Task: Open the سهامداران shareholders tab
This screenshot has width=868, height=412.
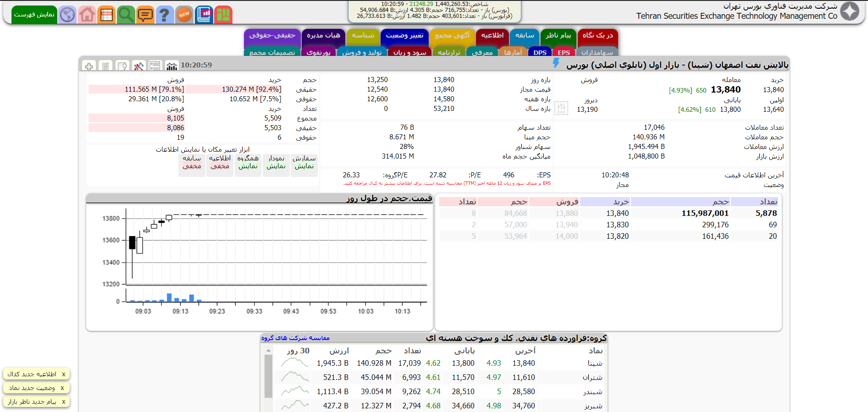Action: [597, 52]
